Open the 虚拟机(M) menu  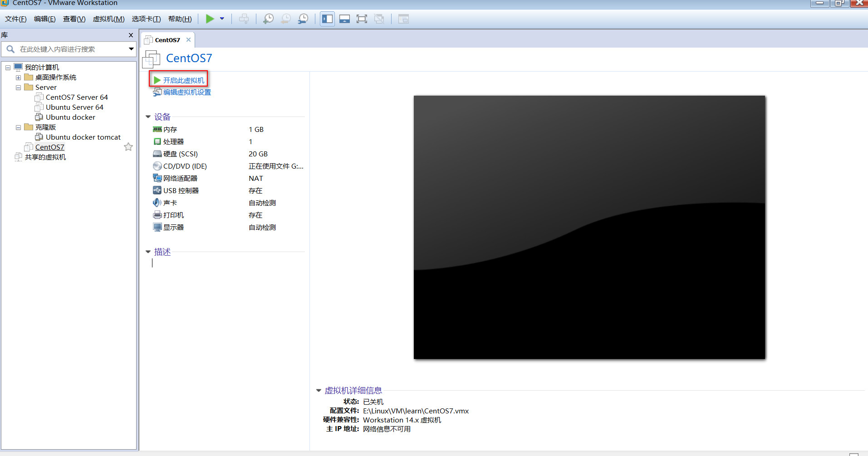tap(108, 19)
